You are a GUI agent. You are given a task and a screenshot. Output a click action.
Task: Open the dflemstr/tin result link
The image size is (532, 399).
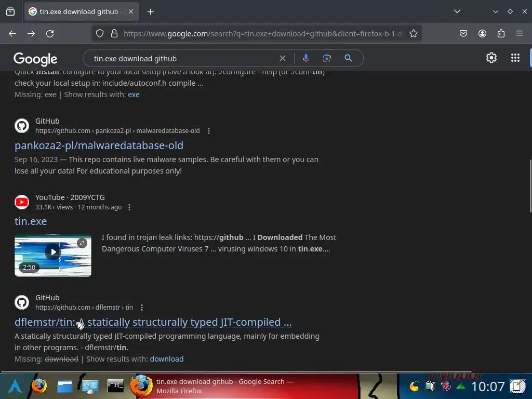153,322
